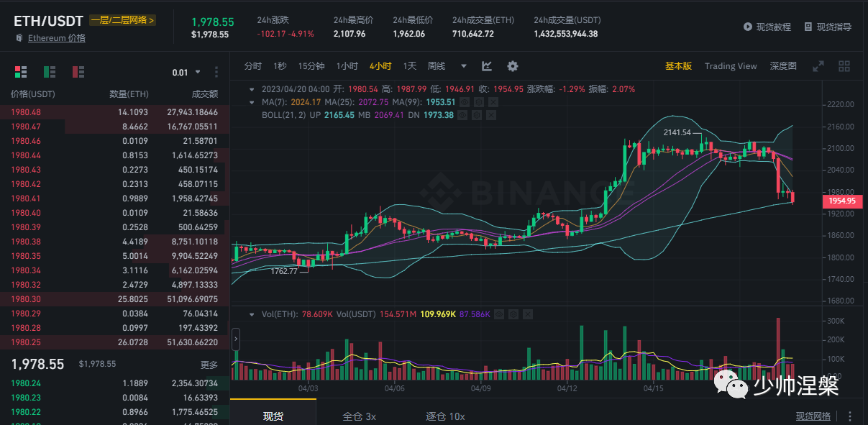Toggle visibility of the BOLL indicator
Screen dimensions: 868x425
(462, 114)
